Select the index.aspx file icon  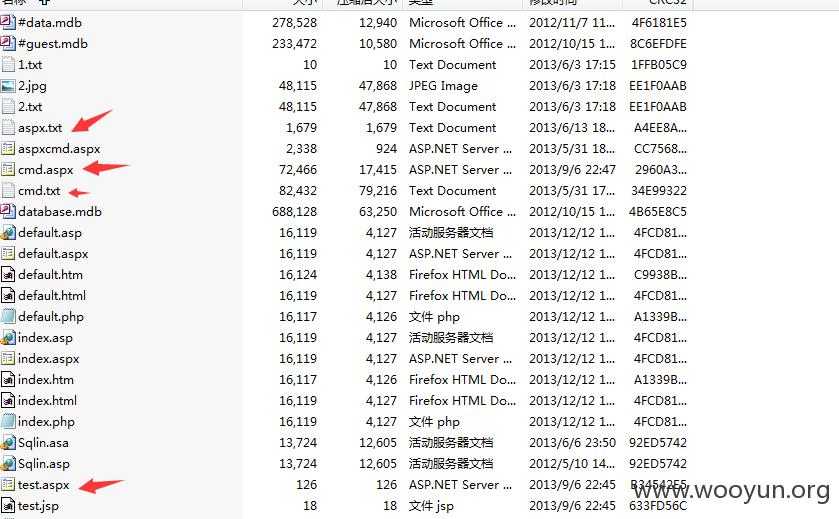[8, 358]
